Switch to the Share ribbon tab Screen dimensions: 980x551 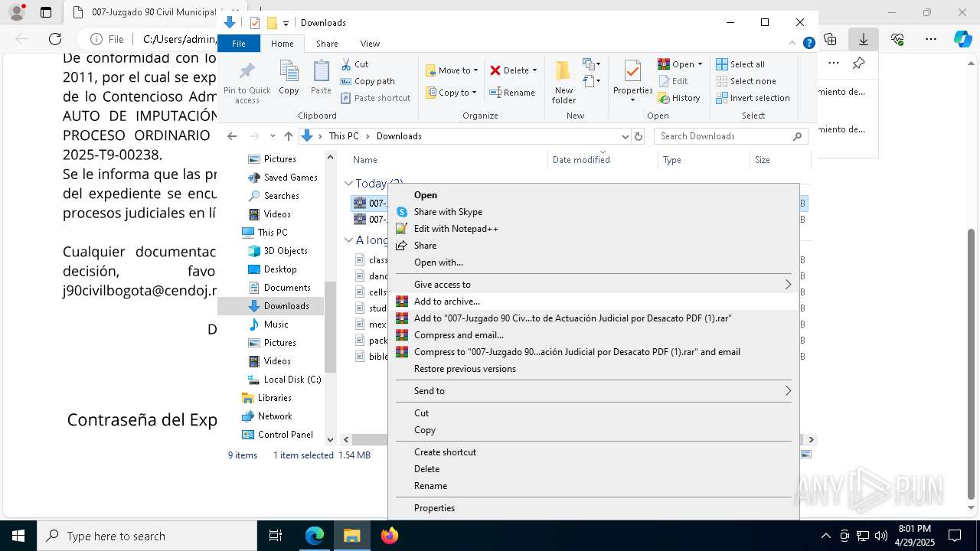(x=327, y=44)
